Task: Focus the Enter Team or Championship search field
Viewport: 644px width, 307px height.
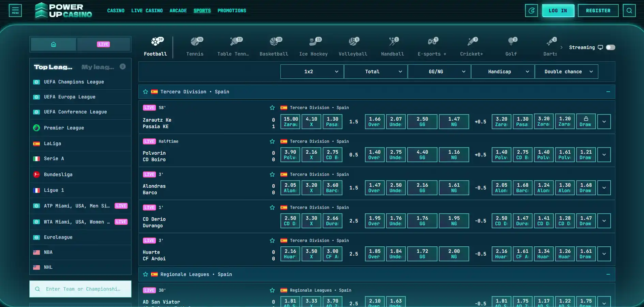Action: [x=80, y=289]
